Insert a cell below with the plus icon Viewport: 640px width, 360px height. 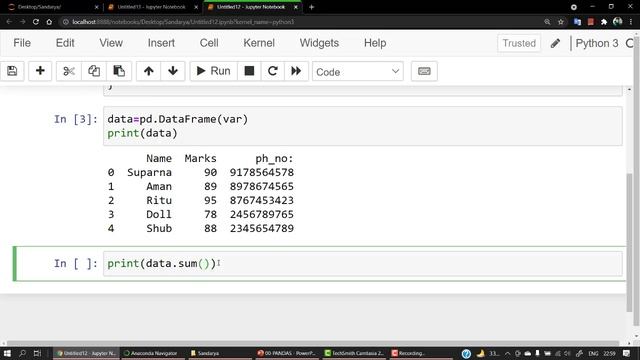[40, 71]
